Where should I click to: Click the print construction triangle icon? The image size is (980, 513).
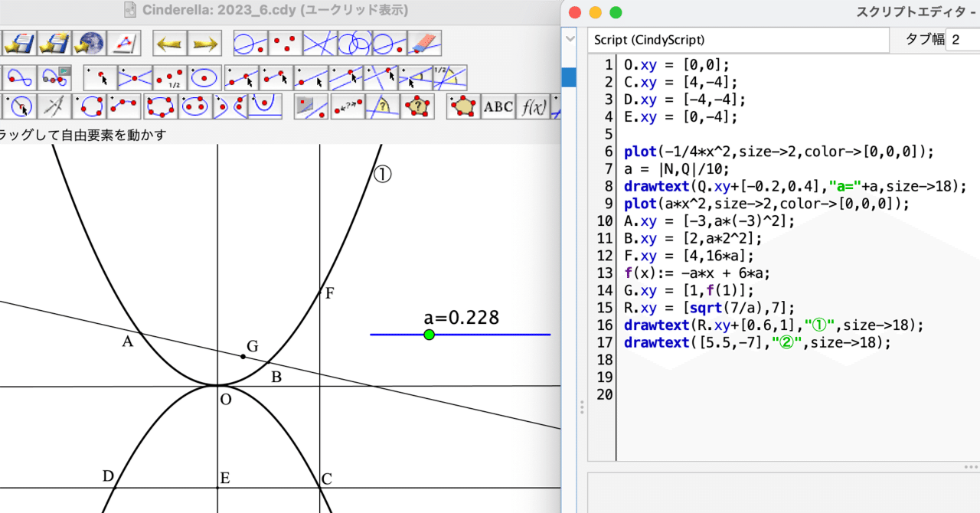tap(125, 43)
